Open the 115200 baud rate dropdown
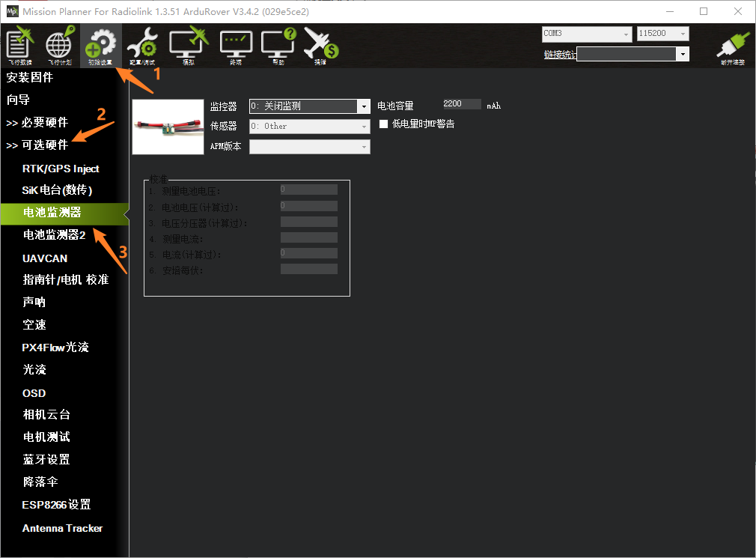The width and height of the screenshot is (756, 558). [662, 34]
